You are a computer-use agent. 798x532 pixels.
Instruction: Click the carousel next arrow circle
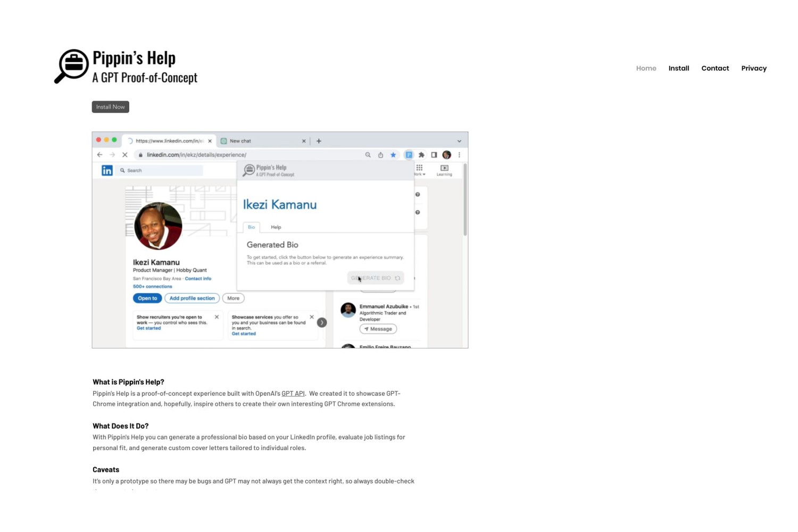[322, 322]
